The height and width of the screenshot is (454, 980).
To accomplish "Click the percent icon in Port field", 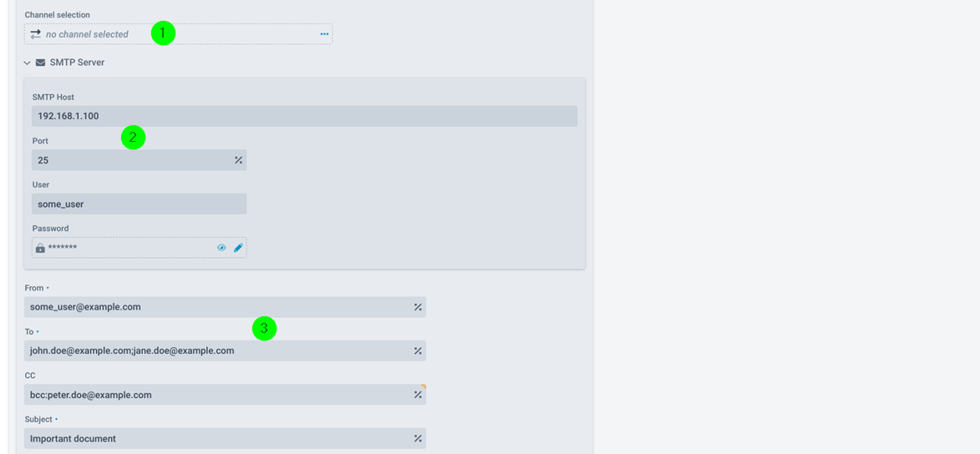I will coord(238,160).
